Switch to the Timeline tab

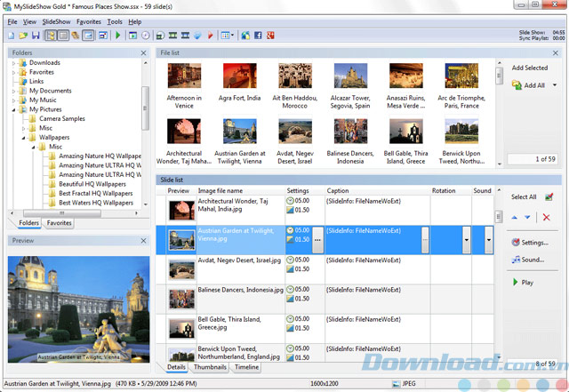coord(247,366)
